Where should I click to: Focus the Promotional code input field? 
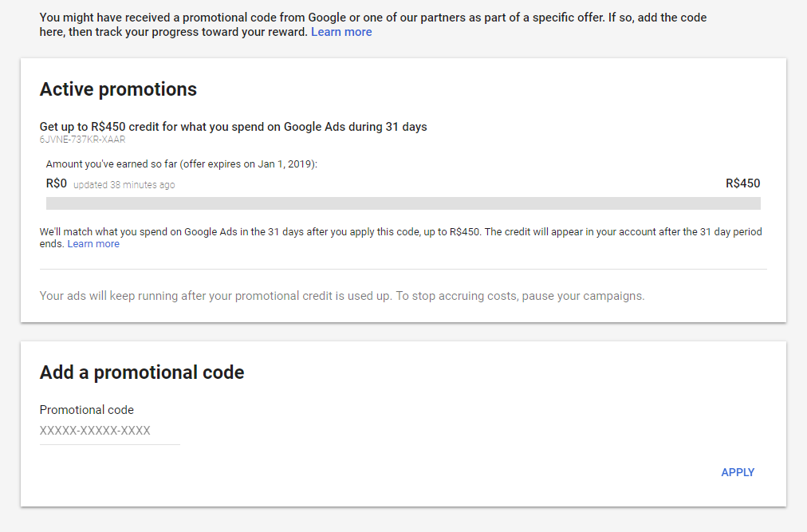(x=110, y=432)
